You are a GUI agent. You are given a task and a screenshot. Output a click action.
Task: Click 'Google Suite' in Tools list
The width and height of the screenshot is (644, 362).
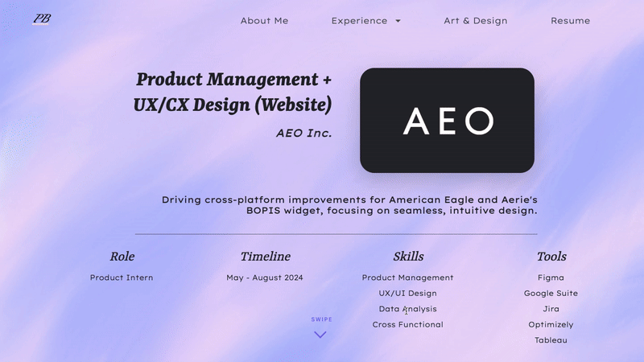tap(551, 294)
